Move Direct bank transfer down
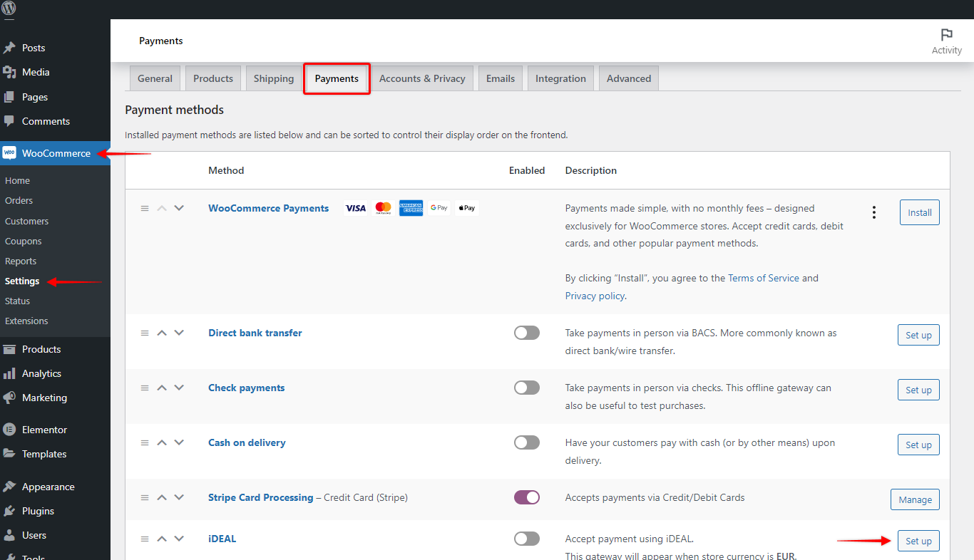Screen dimensions: 974x560 point(179,333)
